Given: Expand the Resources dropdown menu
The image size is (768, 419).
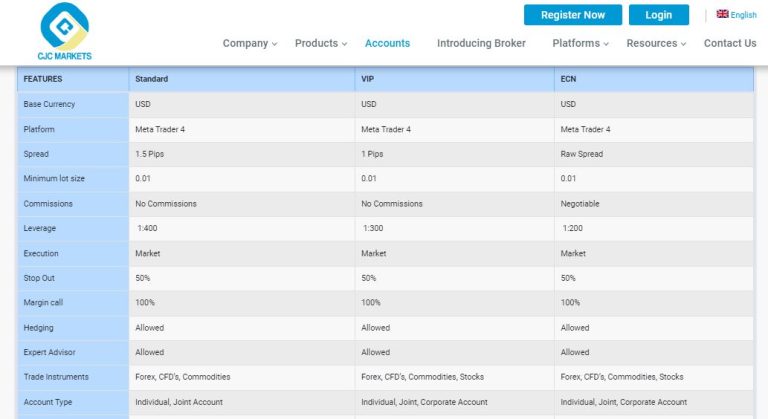Looking at the screenshot, I should click(x=656, y=43).
